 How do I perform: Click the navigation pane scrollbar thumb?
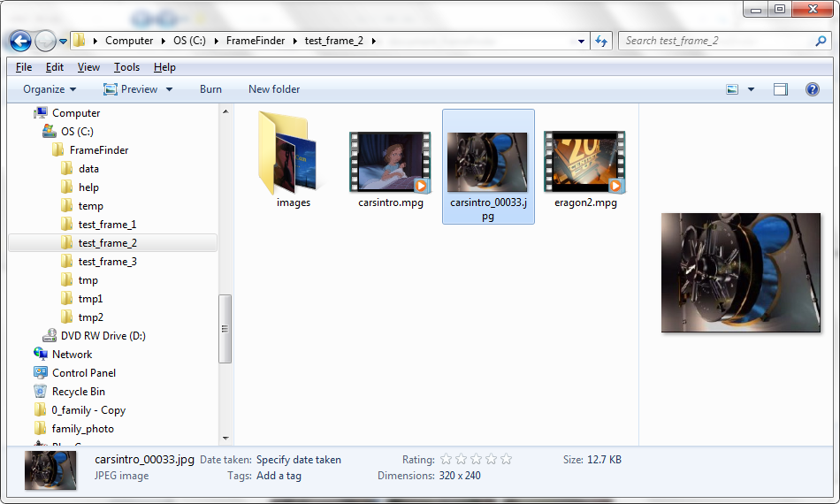pyautogui.click(x=225, y=329)
